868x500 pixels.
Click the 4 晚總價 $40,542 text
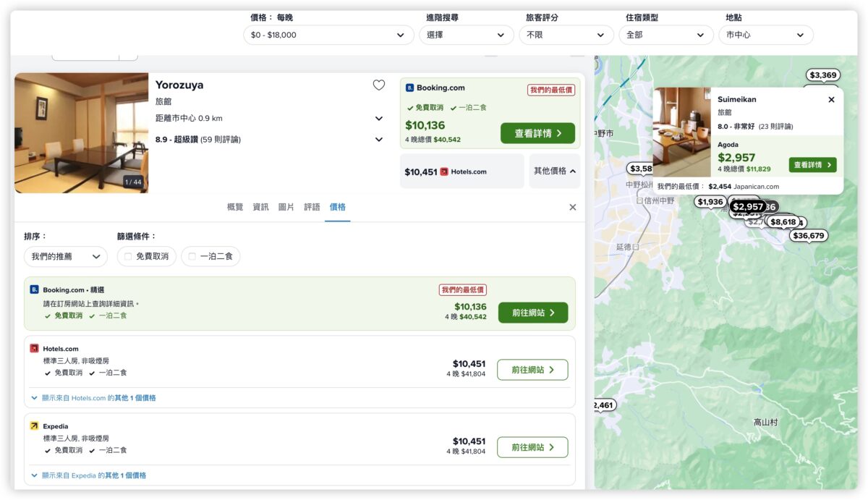tap(433, 140)
